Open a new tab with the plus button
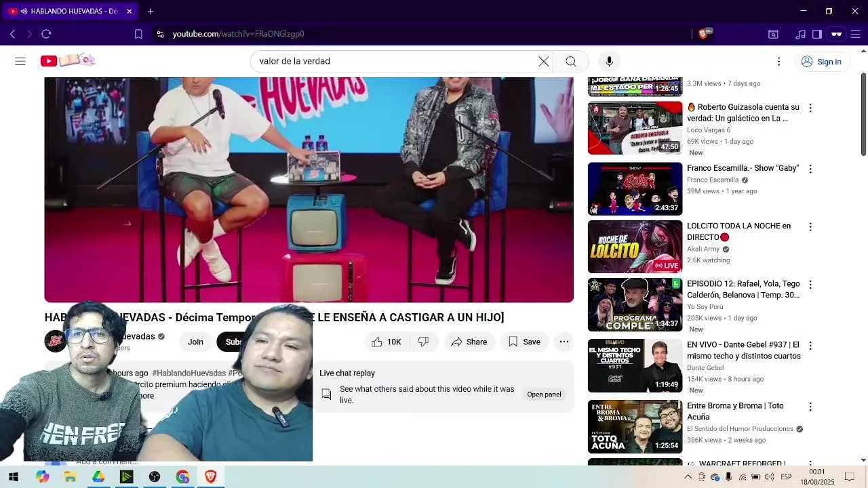 click(x=151, y=11)
